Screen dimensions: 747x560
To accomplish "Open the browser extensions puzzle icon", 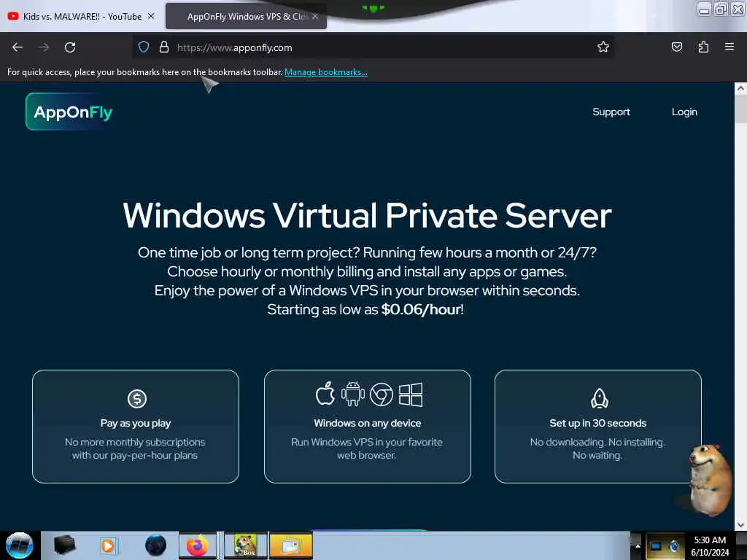I will click(703, 47).
